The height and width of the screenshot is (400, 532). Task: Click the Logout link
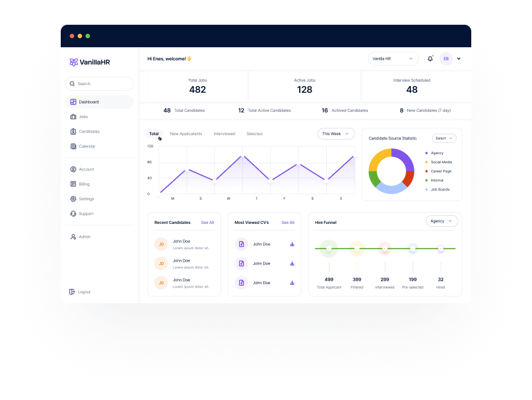pyautogui.click(x=84, y=292)
